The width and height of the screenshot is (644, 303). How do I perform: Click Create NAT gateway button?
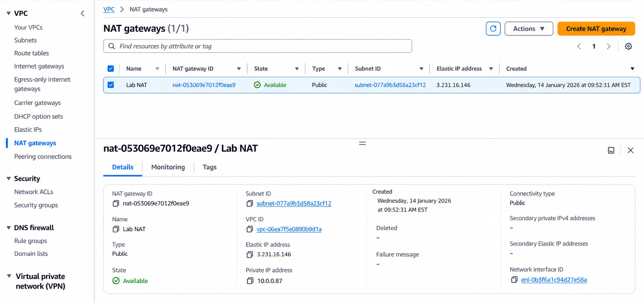596,29
